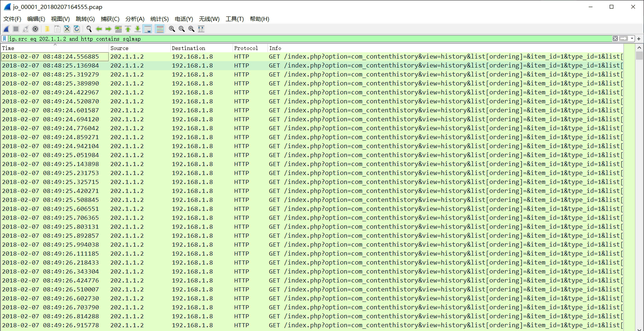This screenshot has height=331, width=644.
Task: Open the 工具(T) menu
Action: 235,19
